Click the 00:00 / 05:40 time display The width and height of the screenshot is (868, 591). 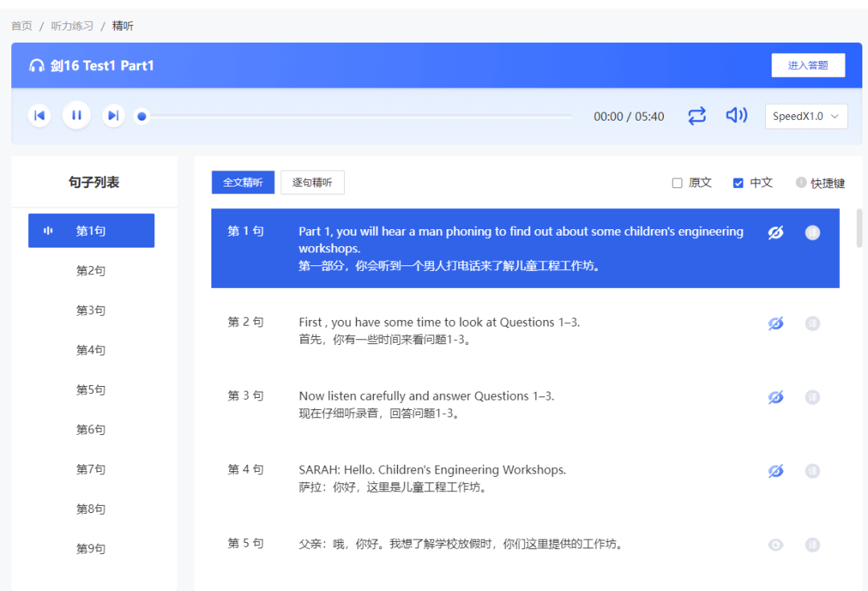point(628,117)
